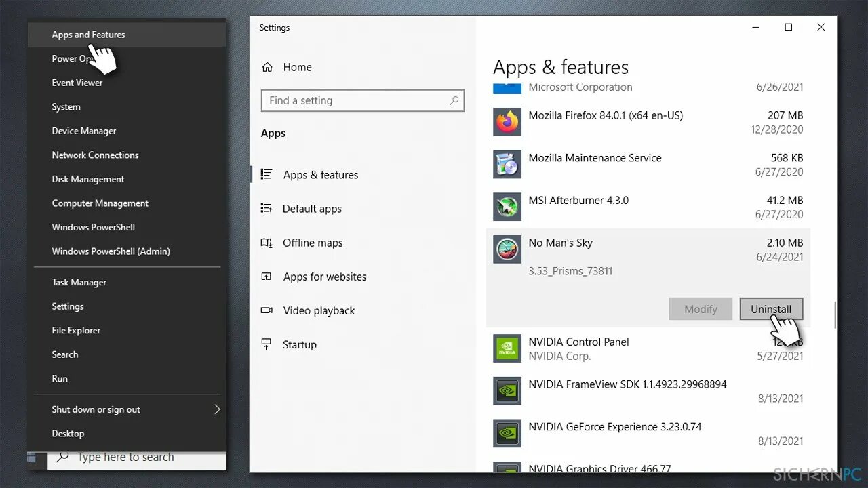
Task: Click the Mozilla Firefox app icon
Action: pos(507,122)
